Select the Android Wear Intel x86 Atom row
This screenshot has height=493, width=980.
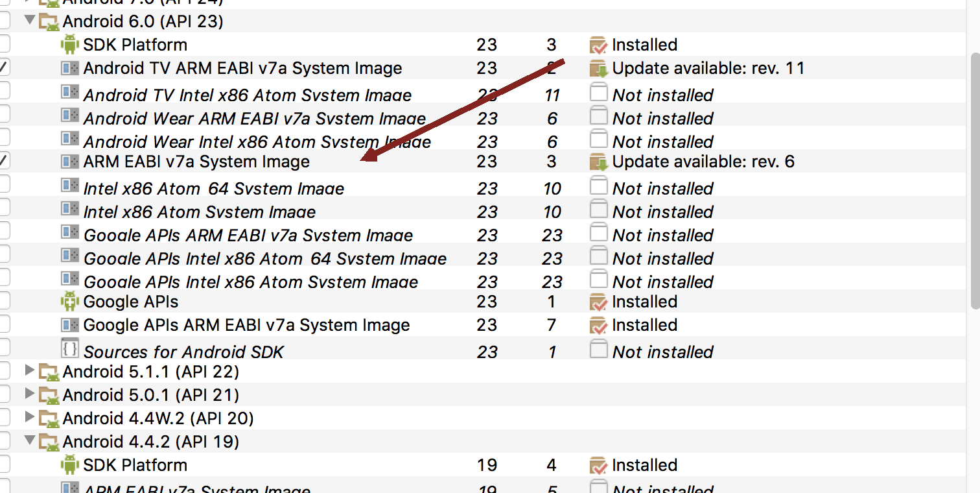pos(257,141)
